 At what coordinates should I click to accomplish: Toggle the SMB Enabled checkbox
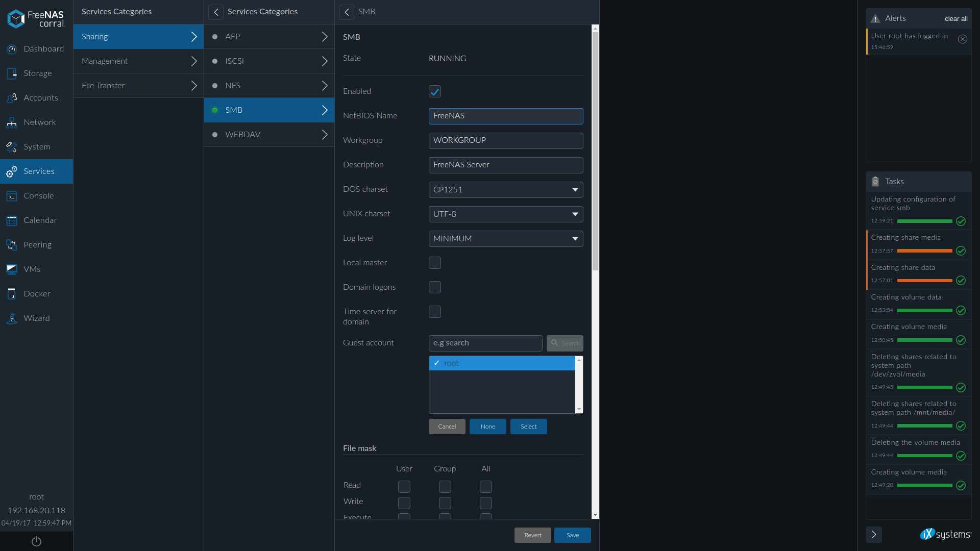(x=435, y=91)
